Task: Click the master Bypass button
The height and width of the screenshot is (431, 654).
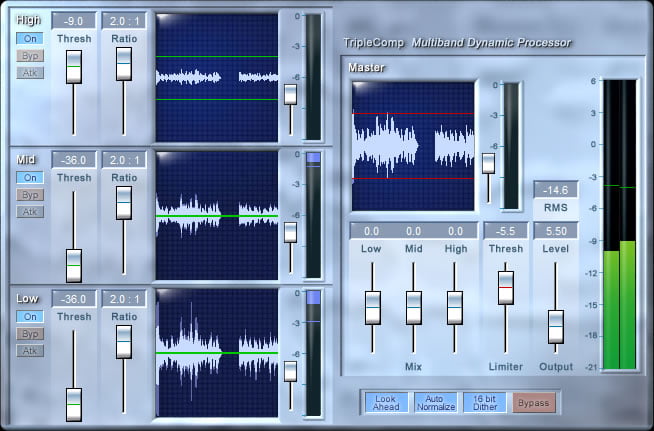Action: (x=534, y=403)
